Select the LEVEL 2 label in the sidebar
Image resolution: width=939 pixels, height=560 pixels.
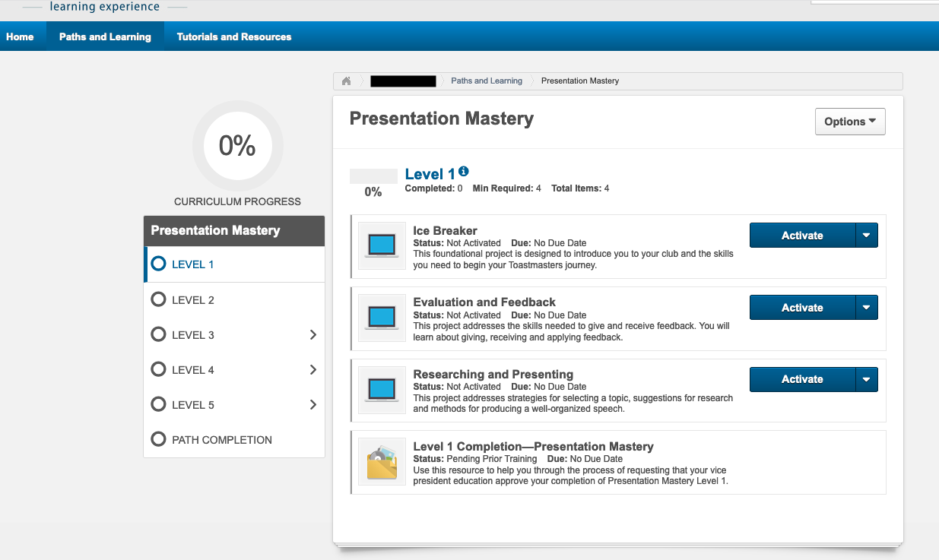193,300
